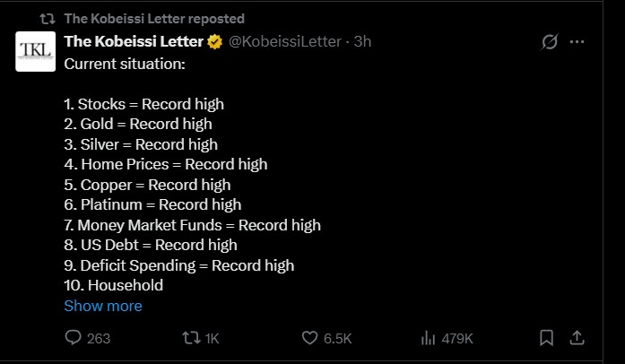Click the gold verified badge
Image resolution: width=625 pixels, height=364 pixels.
click(215, 42)
